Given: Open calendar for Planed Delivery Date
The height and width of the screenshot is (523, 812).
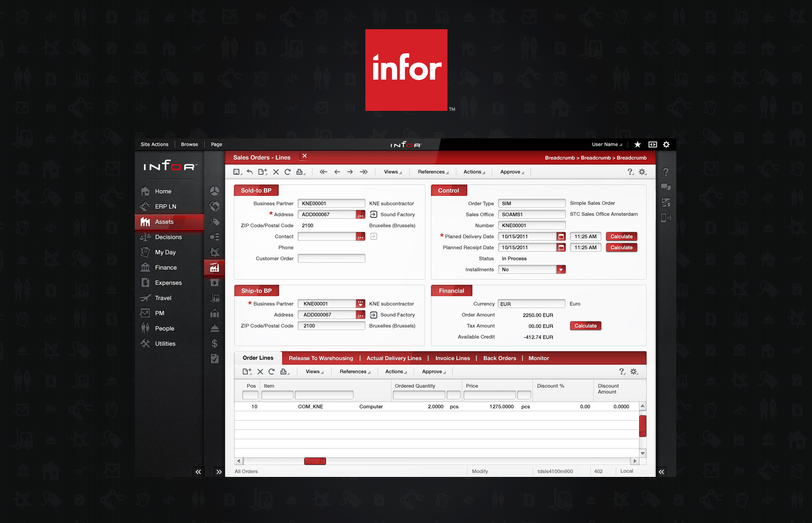Looking at the screenshot, I should click(x=561, y=237).
